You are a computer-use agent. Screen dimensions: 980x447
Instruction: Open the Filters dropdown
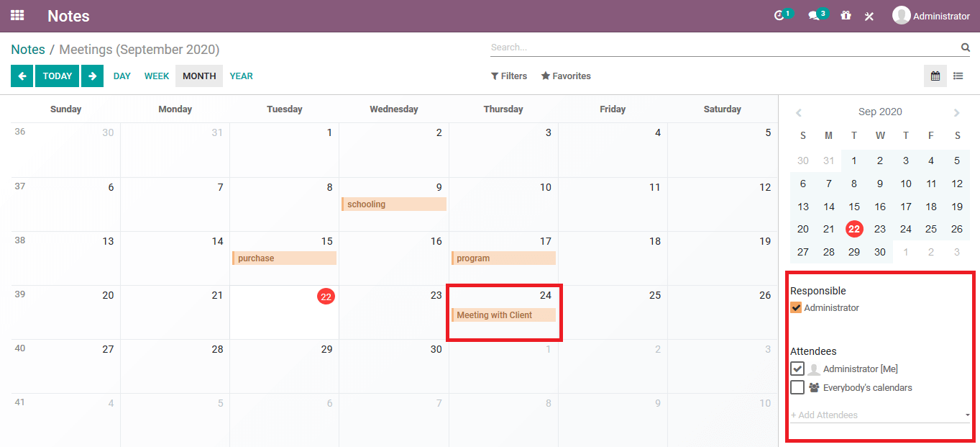pyautogui.click(x=509, y=76)
